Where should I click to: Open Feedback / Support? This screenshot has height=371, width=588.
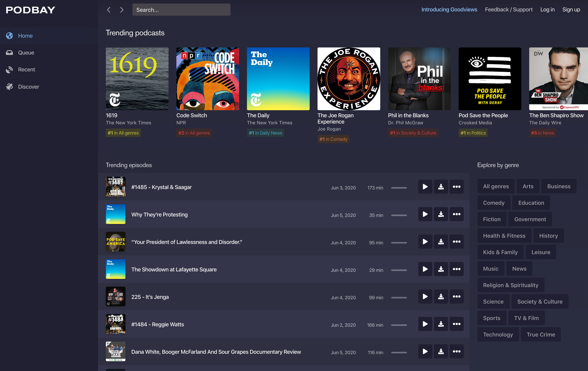[x=509, y=10]
